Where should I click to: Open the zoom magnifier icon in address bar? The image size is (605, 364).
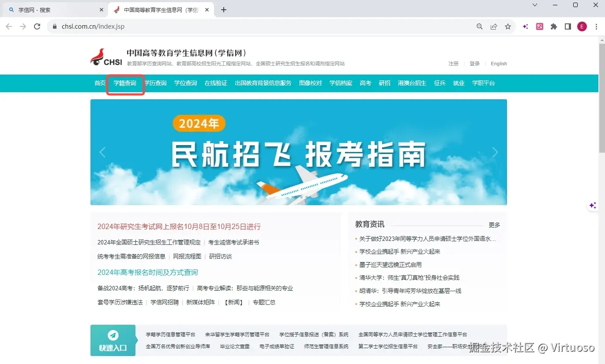(480, 26)
